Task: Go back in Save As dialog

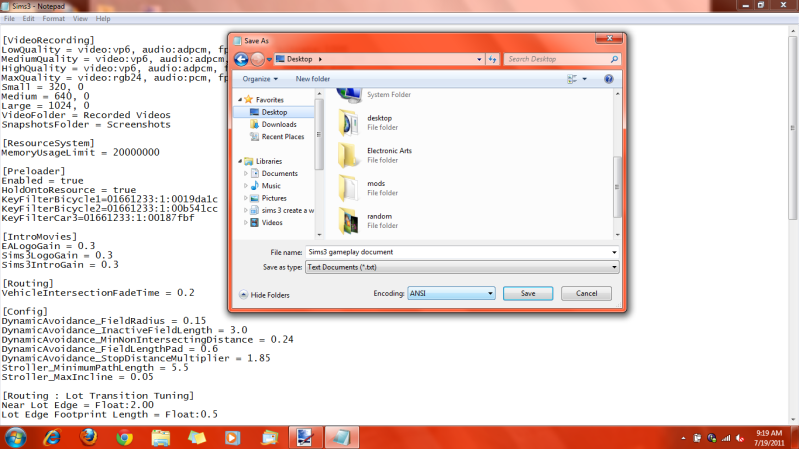Action: pyautogui.click(x=241, y=59)
